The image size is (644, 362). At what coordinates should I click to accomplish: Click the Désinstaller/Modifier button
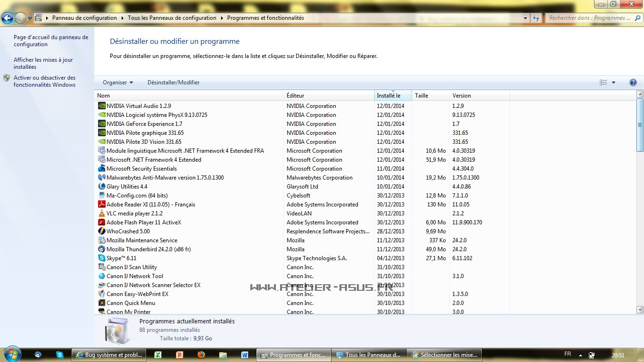173,82
